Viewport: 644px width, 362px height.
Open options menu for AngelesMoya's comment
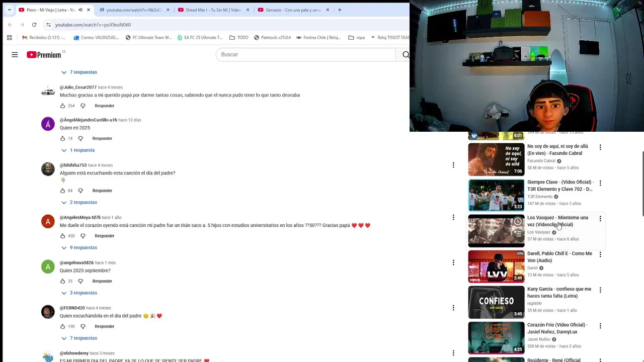point(453,217)
